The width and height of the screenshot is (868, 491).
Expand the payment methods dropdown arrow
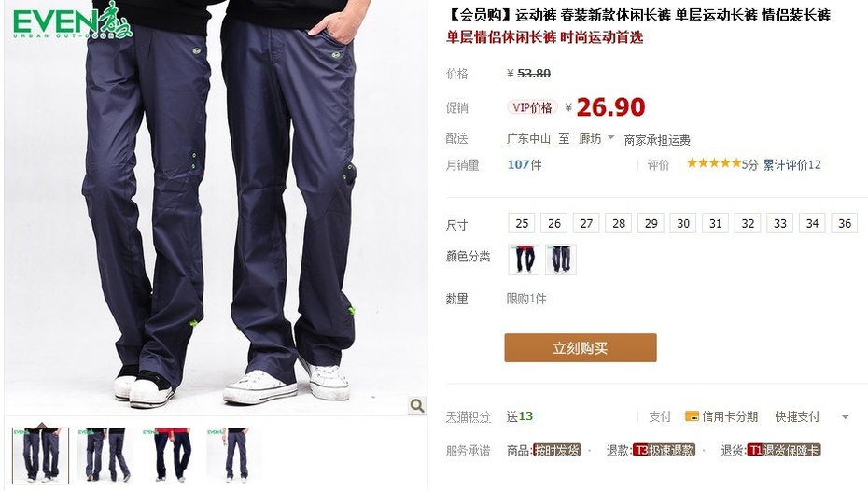[846, 417]
